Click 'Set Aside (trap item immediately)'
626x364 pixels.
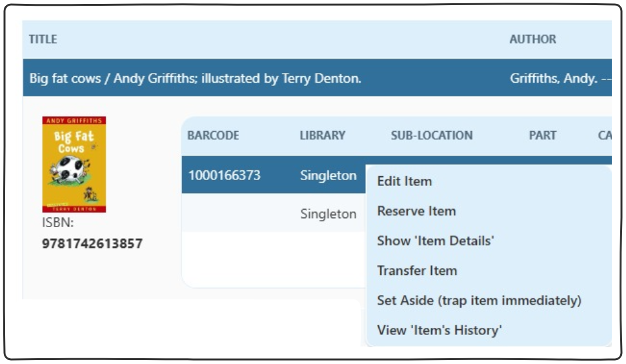tap(479, 301)
